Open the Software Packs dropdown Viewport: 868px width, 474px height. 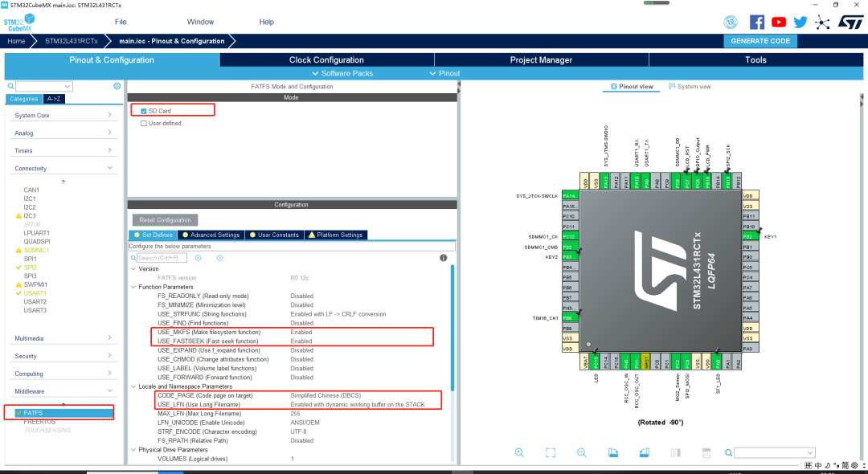342,74
